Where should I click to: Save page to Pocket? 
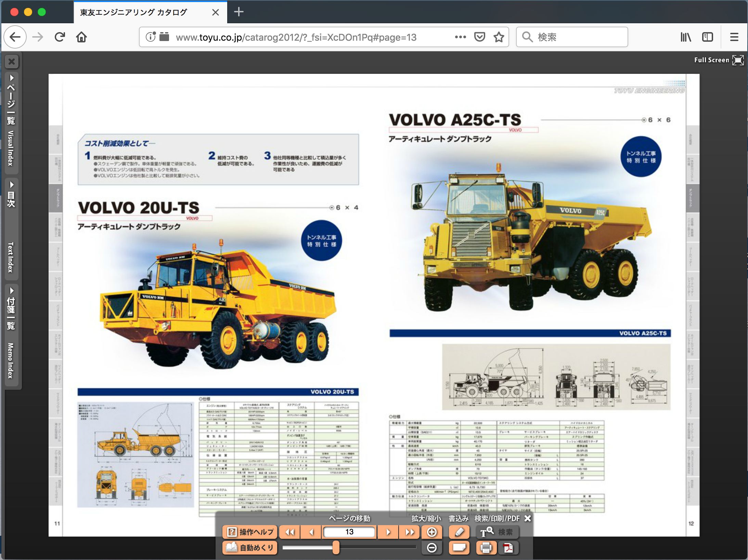[480, 37]
